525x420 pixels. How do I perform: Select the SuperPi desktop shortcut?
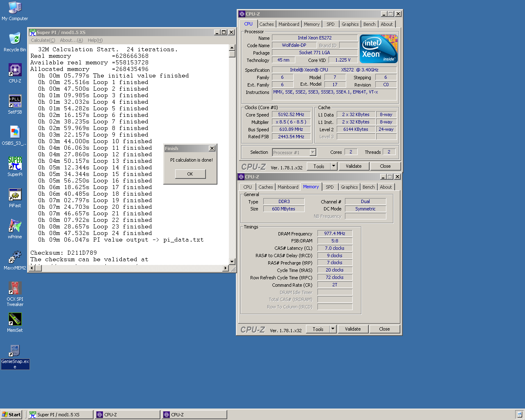point(15,167)
